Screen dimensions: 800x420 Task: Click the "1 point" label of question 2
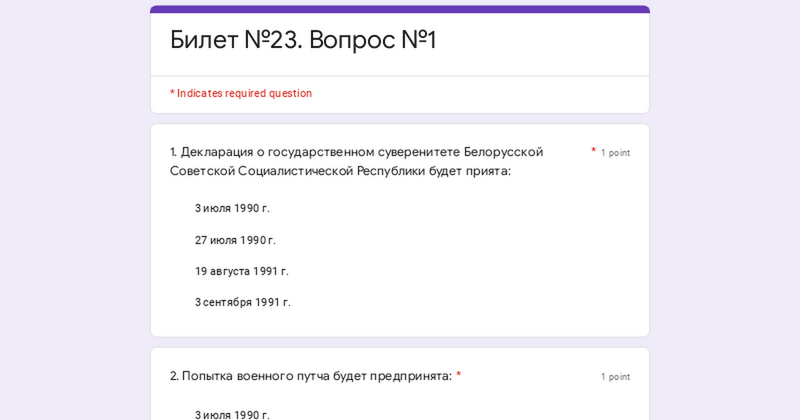(x=615, y=377)
